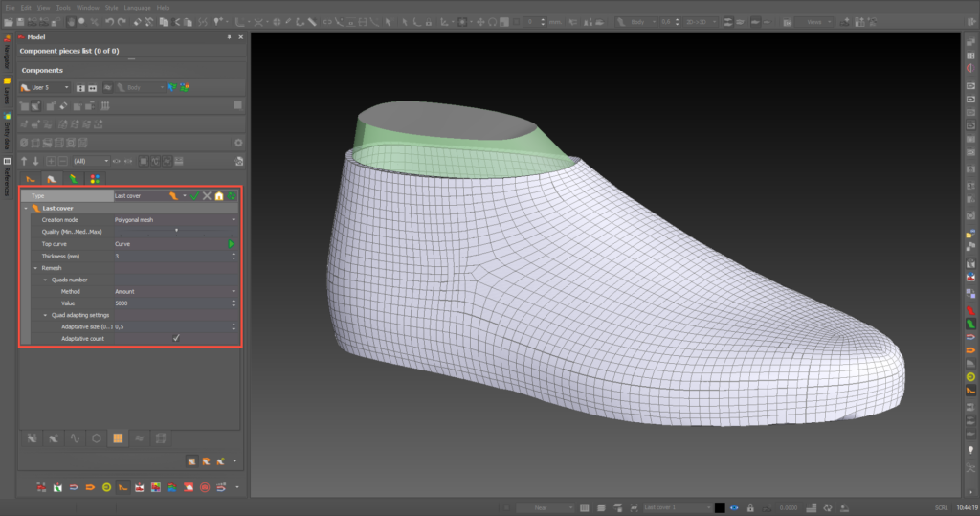
Task: Pin the Model panel with pushpin icon
Action: coord(229,36)
